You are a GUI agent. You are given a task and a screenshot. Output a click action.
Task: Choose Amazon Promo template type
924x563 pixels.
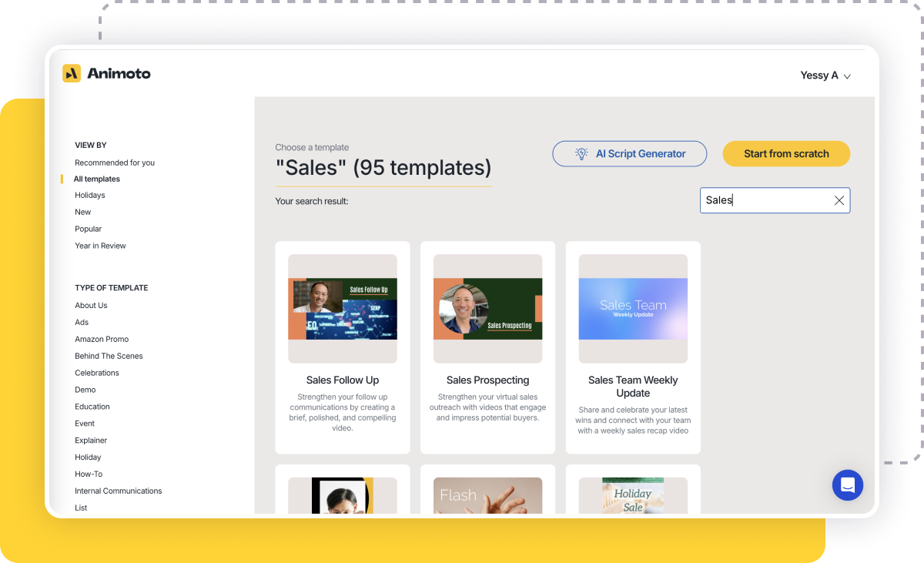tap(102, 339)
